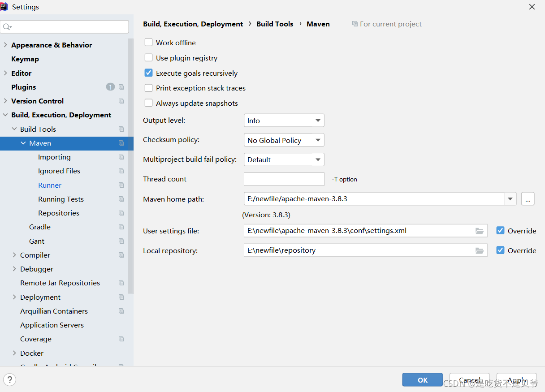Uncheck Execute goals recursively

tap(149, 73)
